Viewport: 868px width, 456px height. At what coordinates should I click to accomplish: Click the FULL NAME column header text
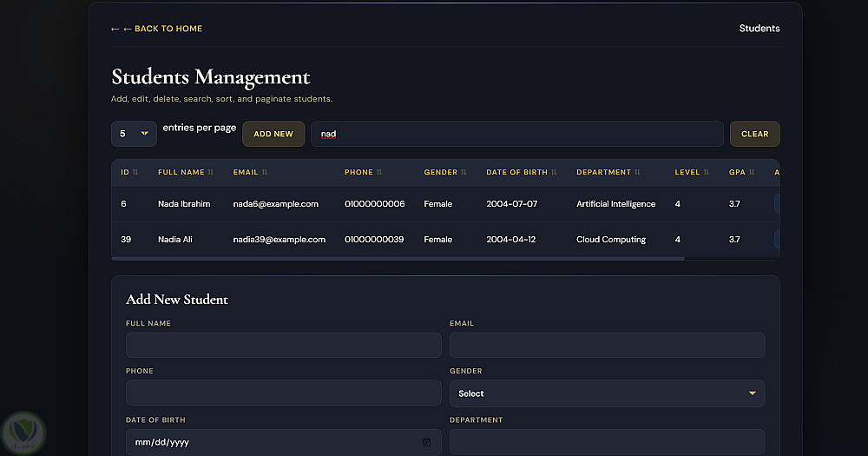pos(181,172)
